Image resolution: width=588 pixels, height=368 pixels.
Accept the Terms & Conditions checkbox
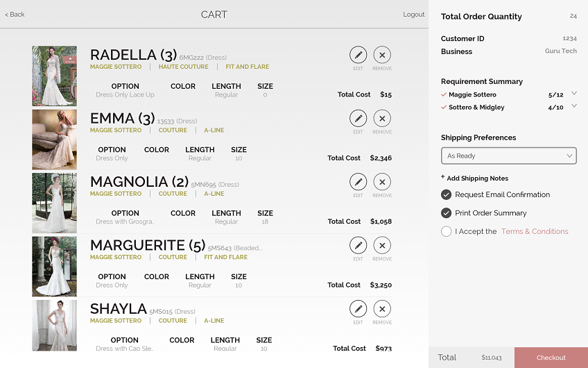[447, 232]
